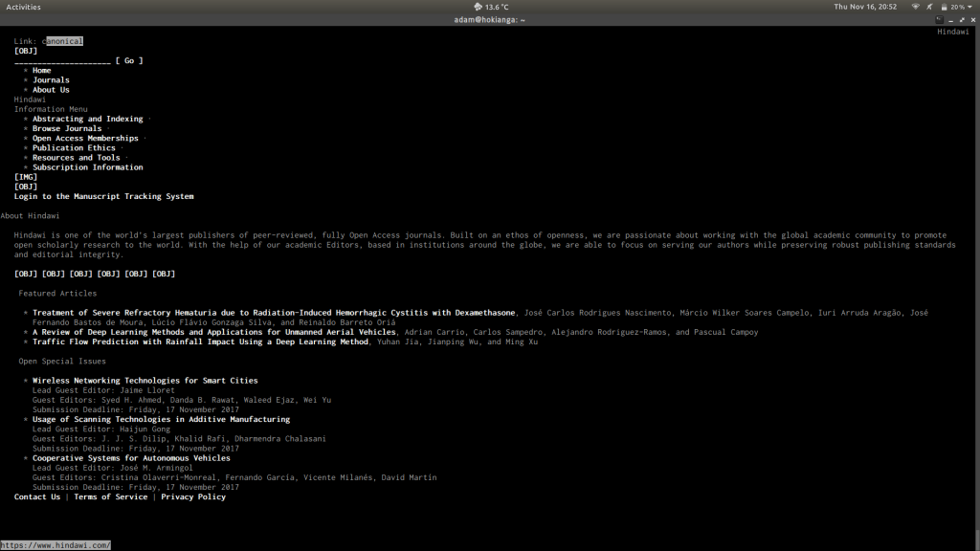Close the terminal window

973,20
